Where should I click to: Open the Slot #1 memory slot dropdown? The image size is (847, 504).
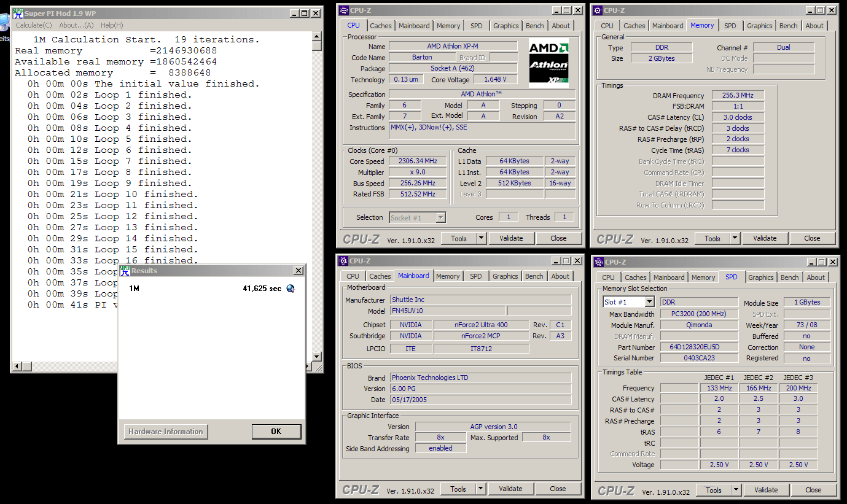click(649, 302)
